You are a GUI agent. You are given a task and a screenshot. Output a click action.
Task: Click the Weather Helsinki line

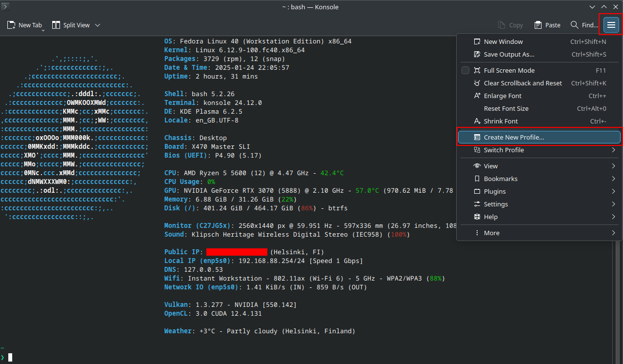pos(260,331)
